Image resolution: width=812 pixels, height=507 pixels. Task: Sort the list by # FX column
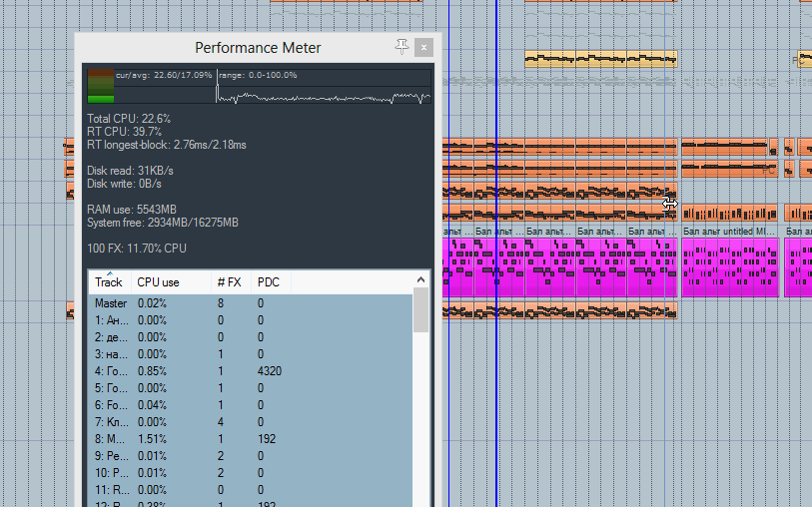pos(232,282)
